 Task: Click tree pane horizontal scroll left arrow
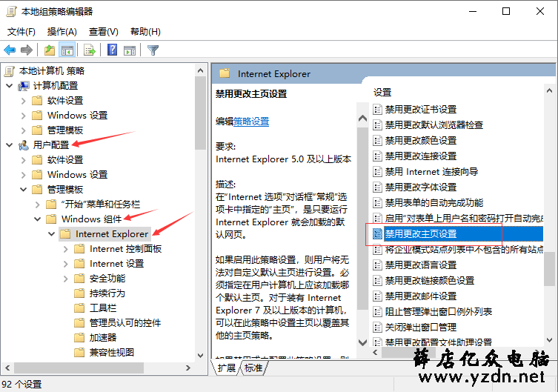(x=8, y=368)
